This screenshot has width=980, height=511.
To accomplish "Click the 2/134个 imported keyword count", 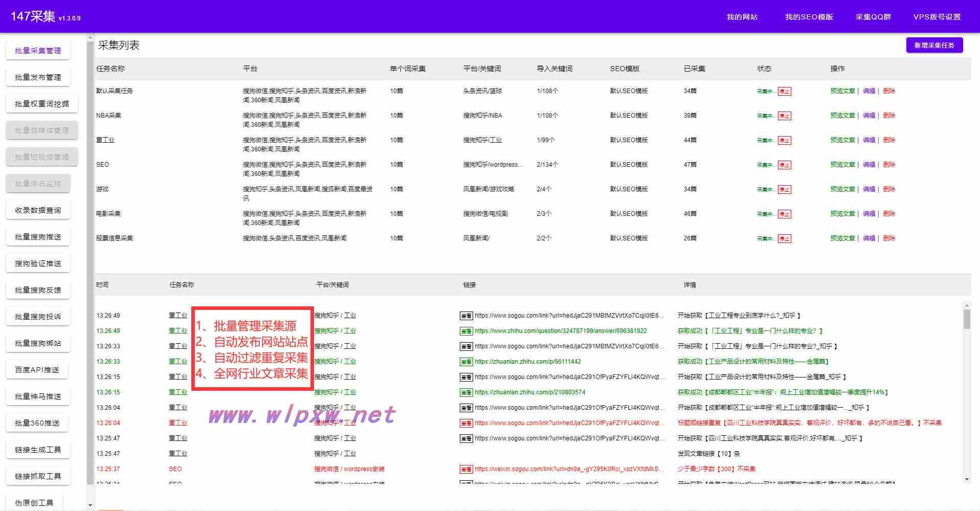I will click(547, 164).
